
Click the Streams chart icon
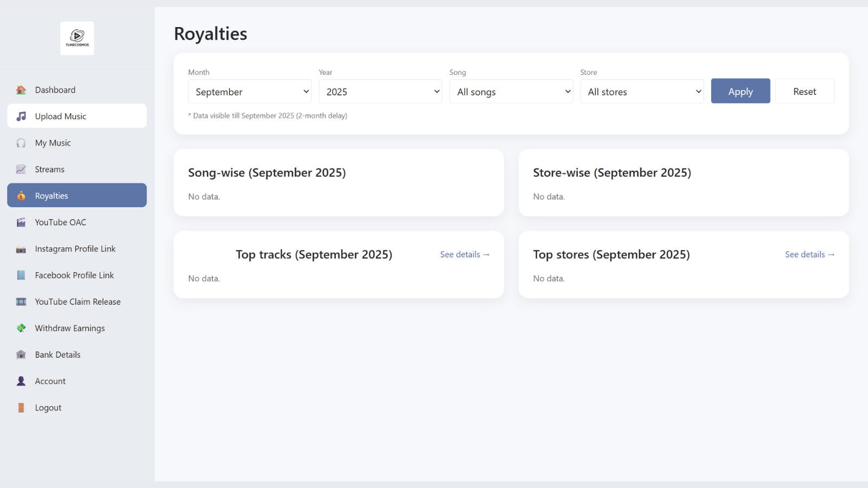pos(21,169)
